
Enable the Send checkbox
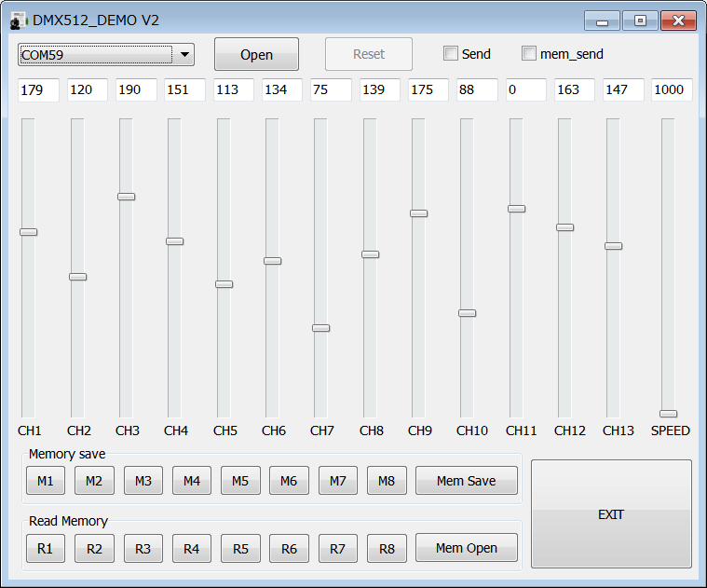pos(451,54)
